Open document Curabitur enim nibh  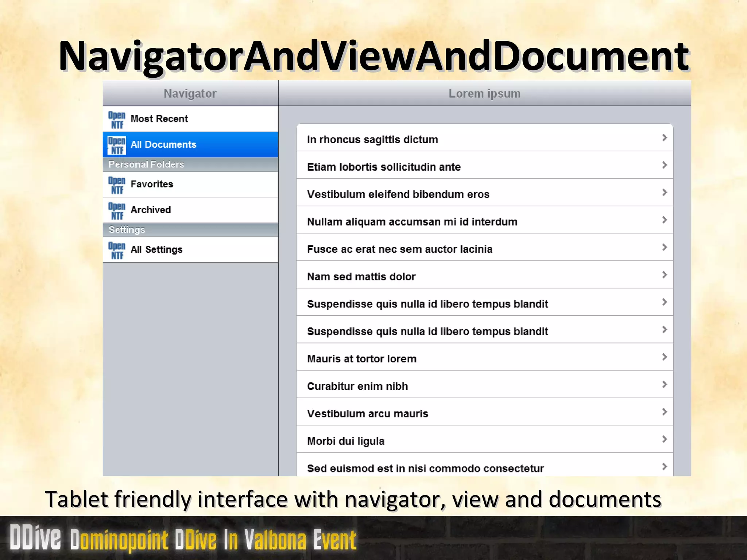(485, 384)
